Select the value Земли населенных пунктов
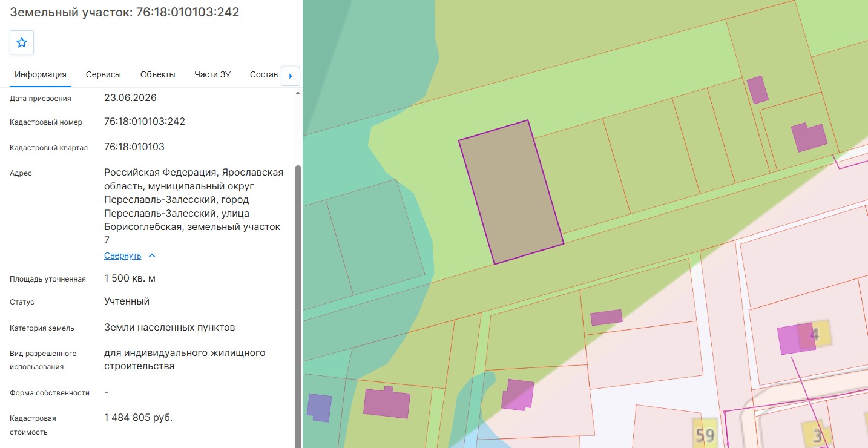 [x=169, y=328]
